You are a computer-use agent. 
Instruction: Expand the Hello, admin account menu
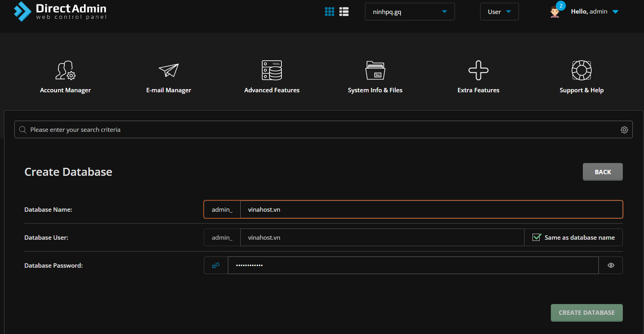594,12
